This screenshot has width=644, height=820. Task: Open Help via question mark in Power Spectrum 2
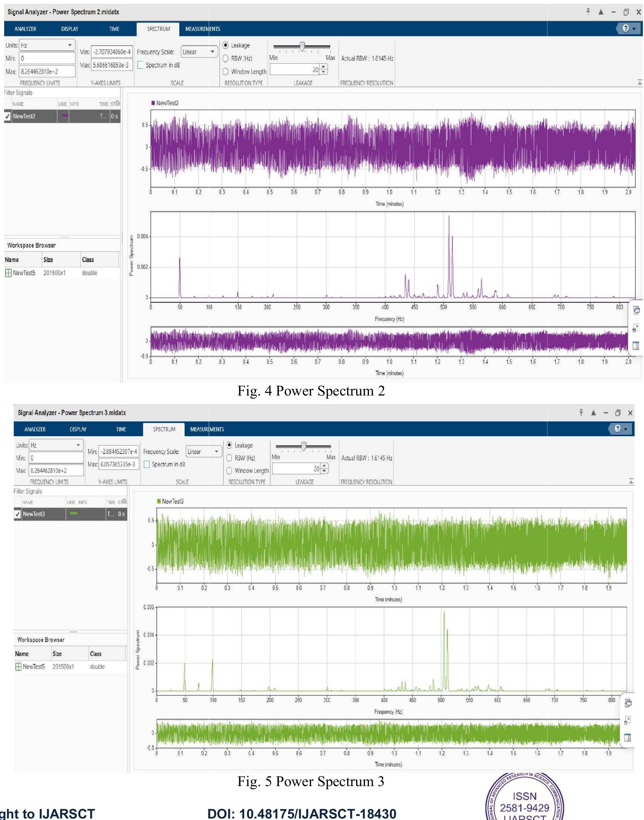point(626,29)
